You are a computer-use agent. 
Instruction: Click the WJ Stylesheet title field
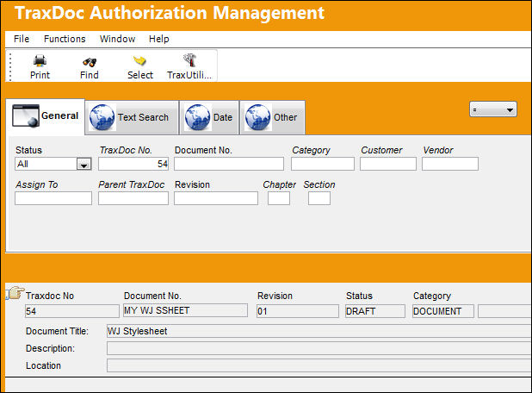point(319,331)
